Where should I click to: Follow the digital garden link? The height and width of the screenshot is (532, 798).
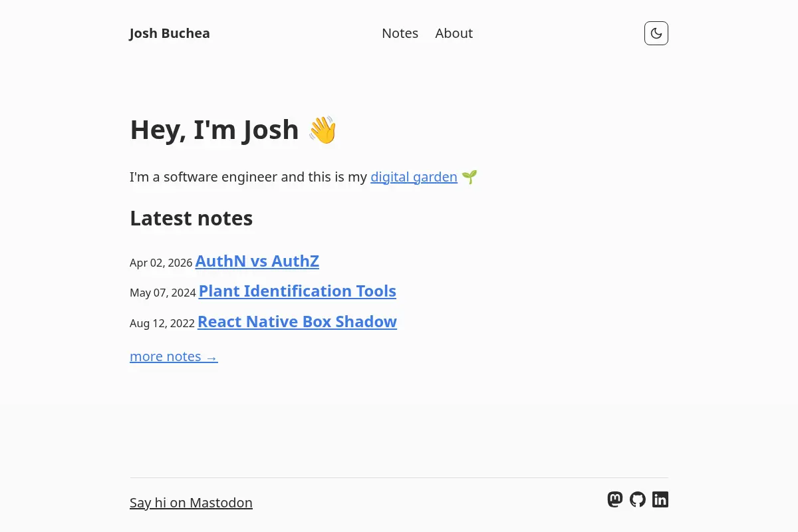414,177
